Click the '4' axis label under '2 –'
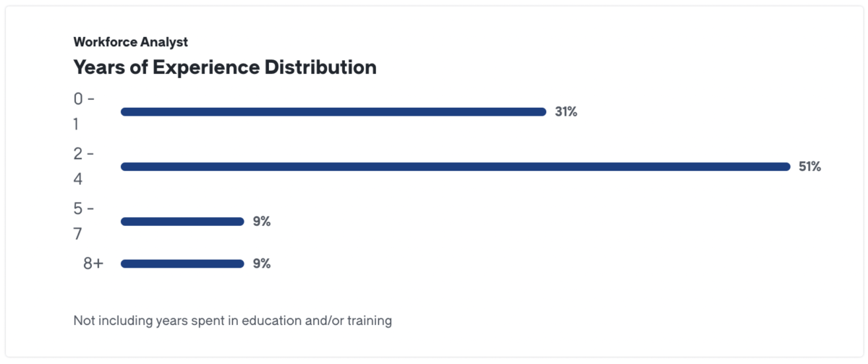The width and height of the screenshot is (868, 364). click(77, 179)
